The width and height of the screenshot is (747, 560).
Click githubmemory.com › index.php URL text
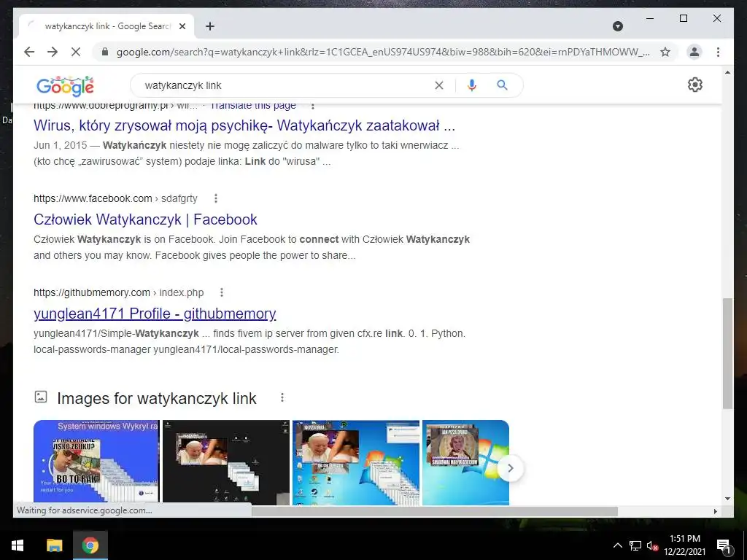(x=119, y=292)
